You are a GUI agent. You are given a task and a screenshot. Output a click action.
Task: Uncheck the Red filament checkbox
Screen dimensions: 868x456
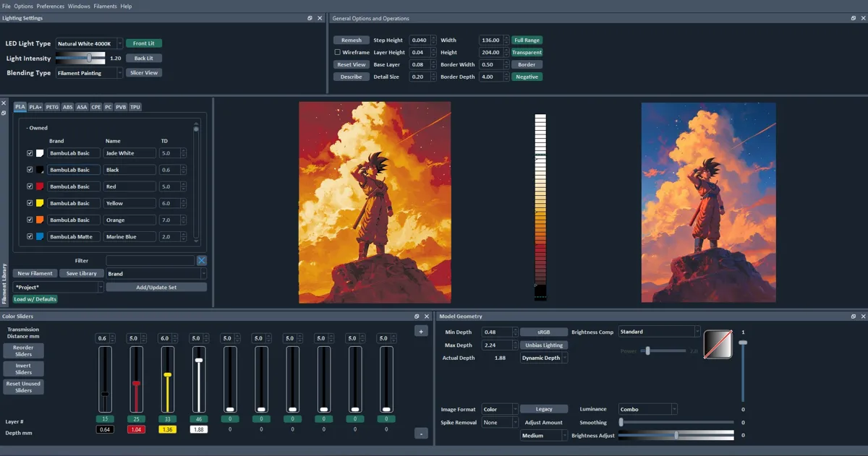pos(30,186)
